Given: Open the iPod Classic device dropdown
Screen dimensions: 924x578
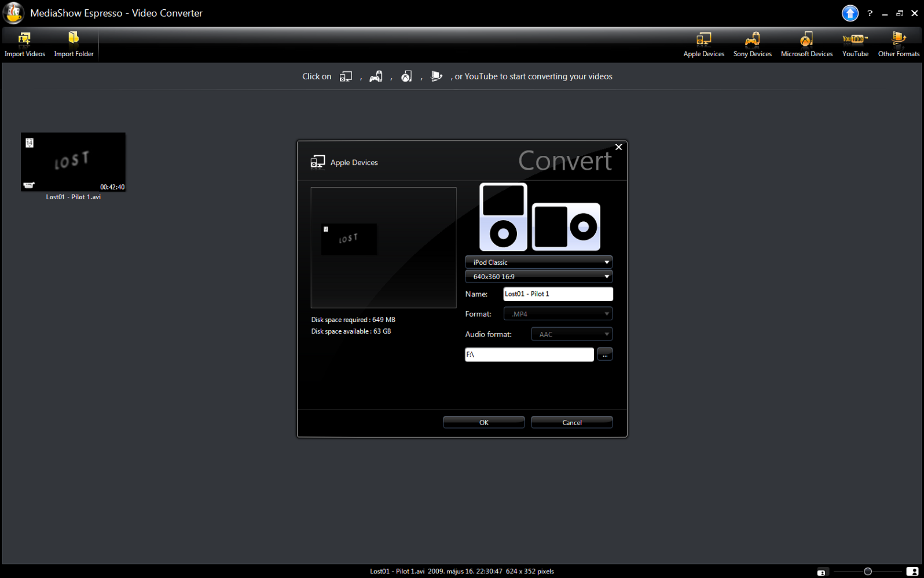Looking at the screenshot, I should point(538,262).
